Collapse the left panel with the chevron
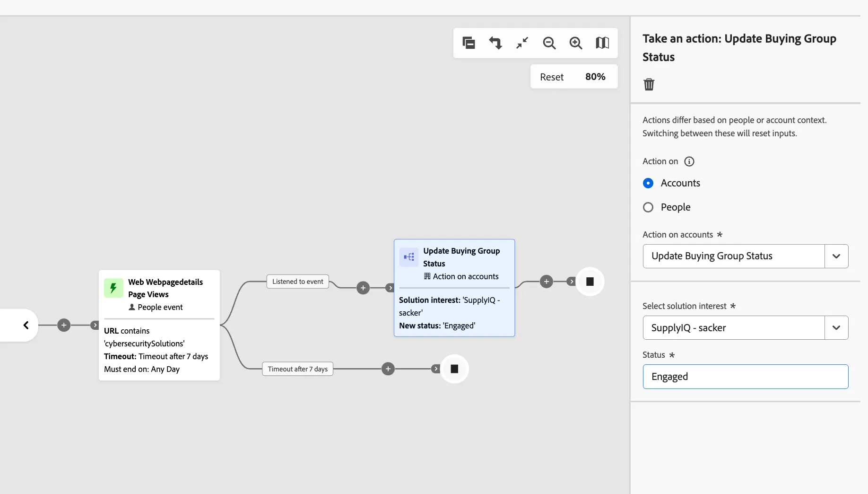This screenshot has height=494, width=868. tap(26, 325)
